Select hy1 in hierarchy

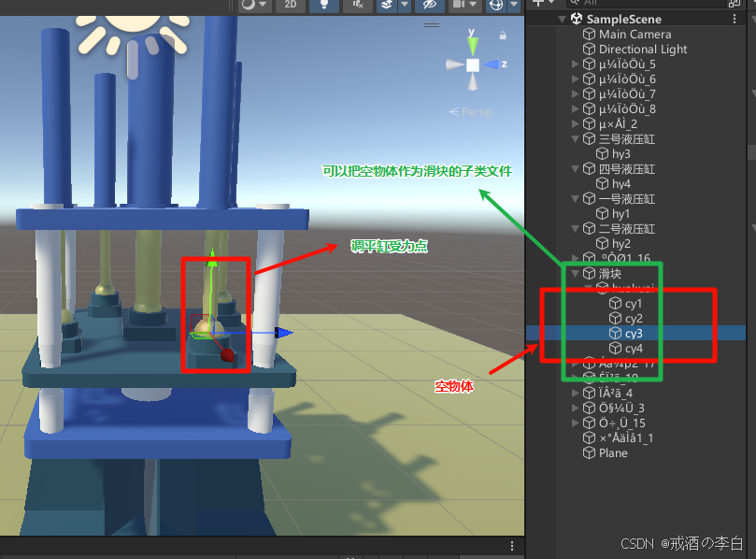[620, 213]
